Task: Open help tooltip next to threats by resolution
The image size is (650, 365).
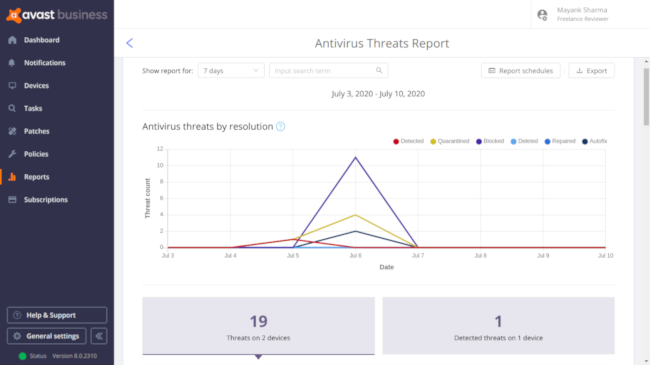Action: click(281, 127)
